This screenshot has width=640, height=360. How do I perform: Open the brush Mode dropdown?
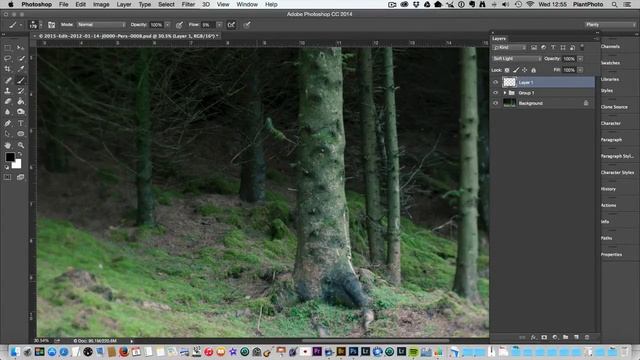point(101,25)
